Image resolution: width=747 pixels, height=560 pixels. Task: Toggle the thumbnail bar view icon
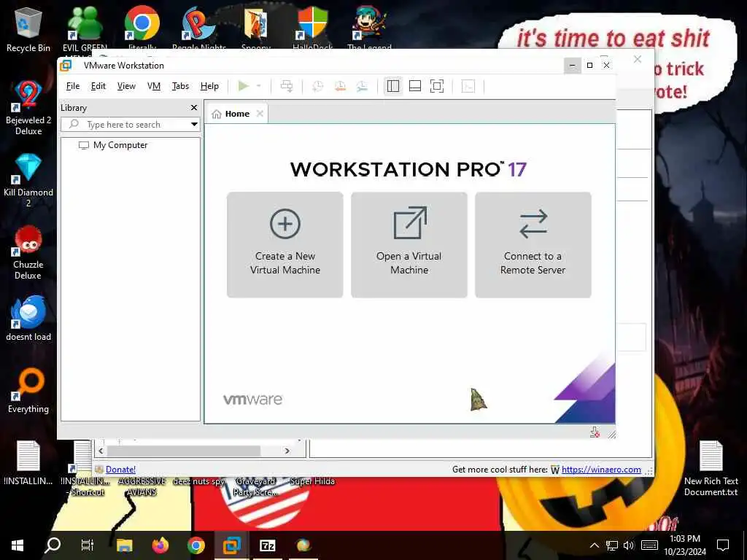pos(415,86)
